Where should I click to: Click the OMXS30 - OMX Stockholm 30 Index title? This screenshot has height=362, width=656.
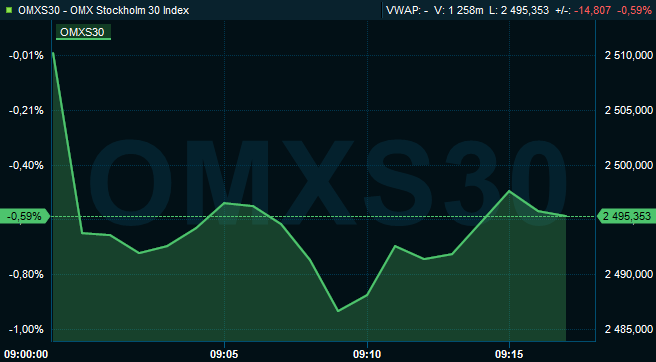click(x=104, y=10)
